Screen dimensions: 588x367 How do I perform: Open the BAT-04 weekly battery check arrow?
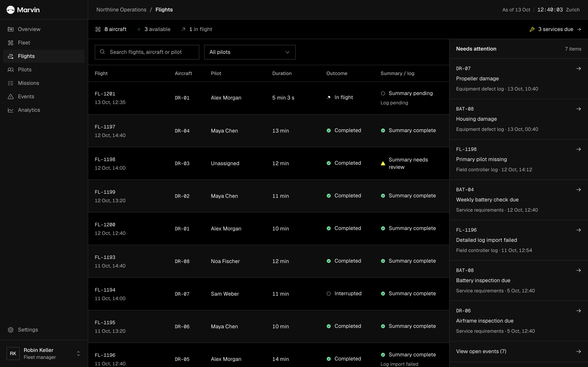pyautogui.click(x=579, y=190)
